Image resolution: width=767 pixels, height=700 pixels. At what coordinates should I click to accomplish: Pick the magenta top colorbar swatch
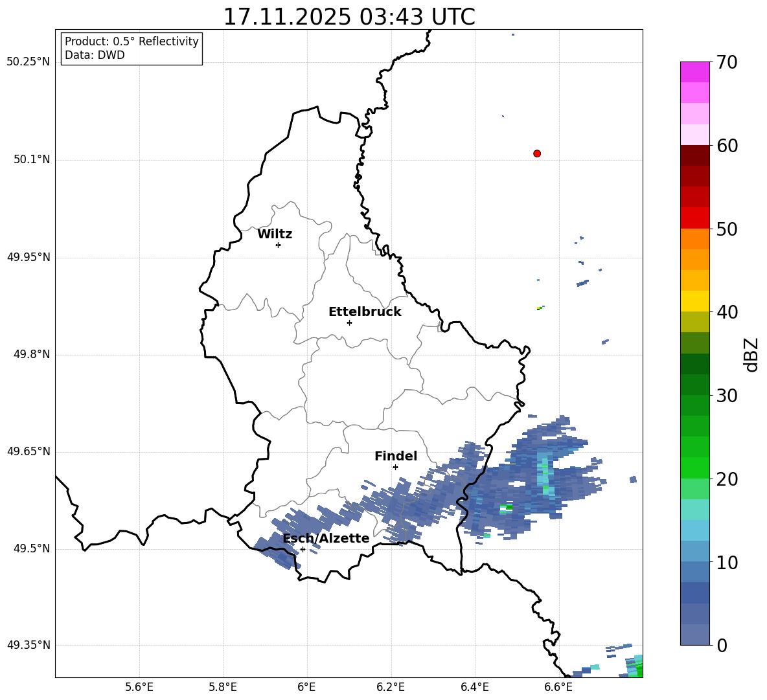point(695,72)
